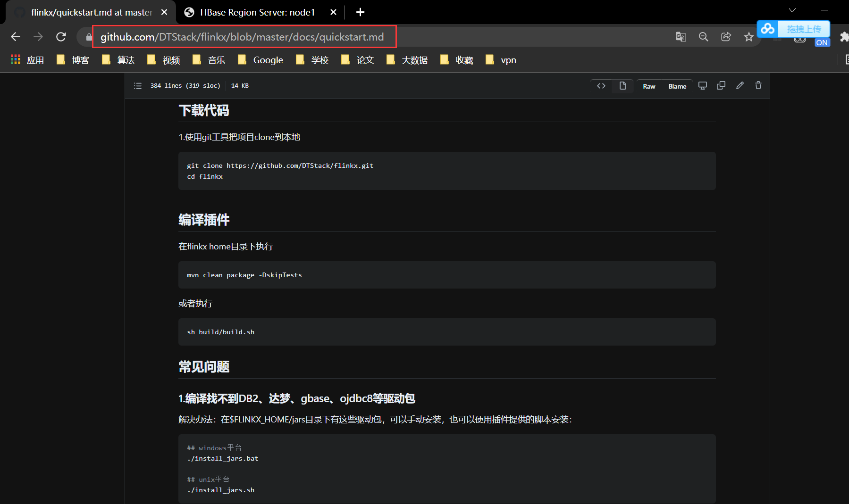This screenshot has width=849, height=504.
Task: Click the 'sh build/build.sh' command
Action: click(x=221, y=332)
